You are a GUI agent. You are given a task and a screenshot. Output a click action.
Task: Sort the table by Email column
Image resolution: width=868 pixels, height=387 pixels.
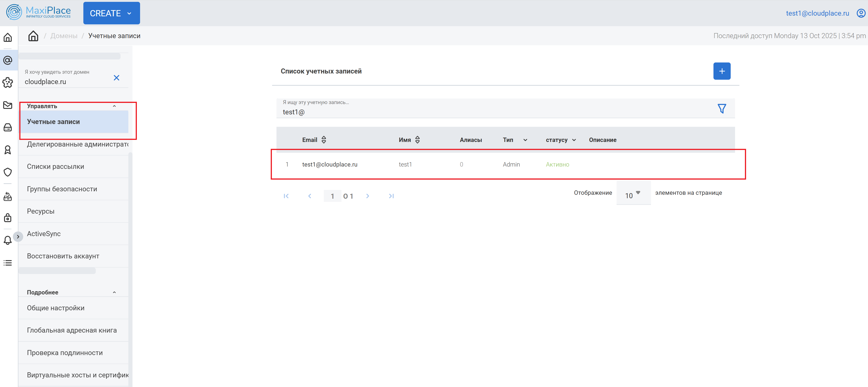(324, 140)
